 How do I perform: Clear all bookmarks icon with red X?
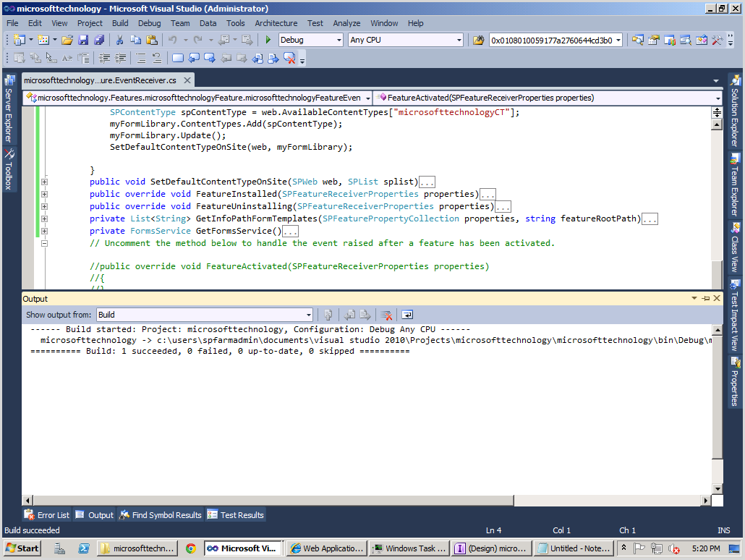tap(289, 59)
